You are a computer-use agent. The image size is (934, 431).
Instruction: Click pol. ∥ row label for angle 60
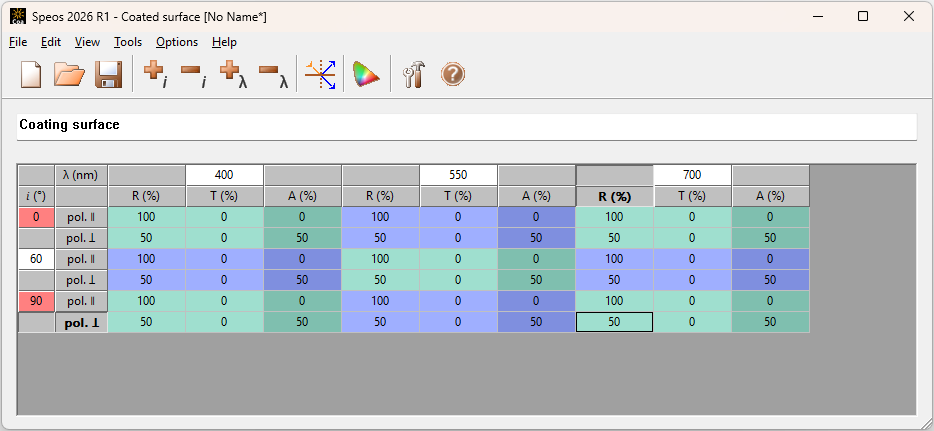point(81,259)
